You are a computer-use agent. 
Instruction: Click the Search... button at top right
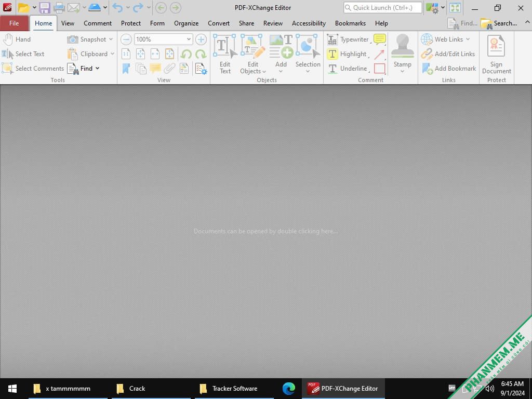coord(499,23)
